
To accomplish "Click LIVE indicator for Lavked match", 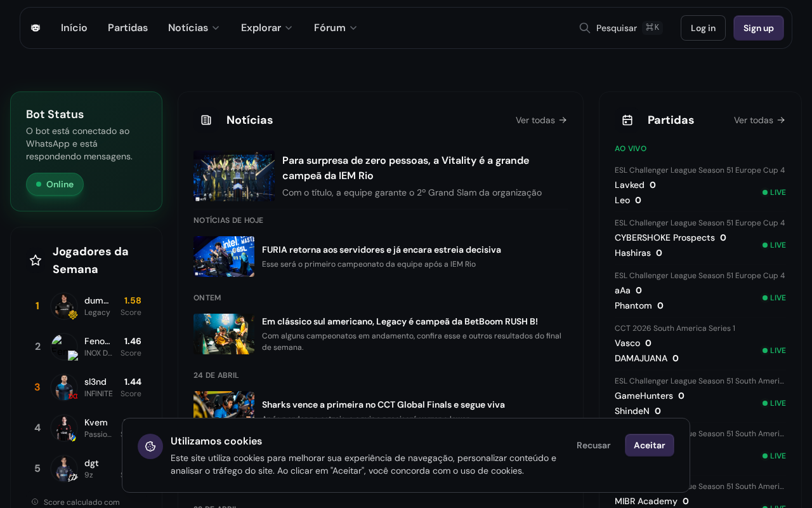I will [x=774, y=192].
